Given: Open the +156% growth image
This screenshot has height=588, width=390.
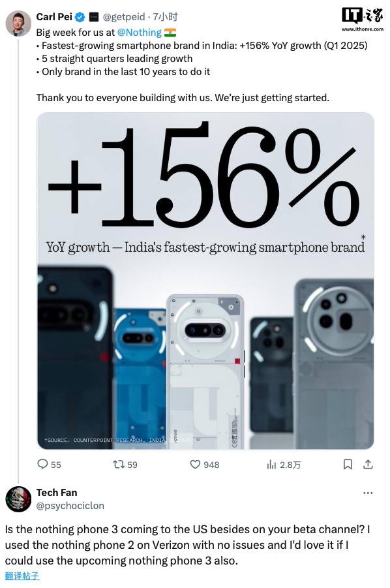Looking at the screenshot, I should click(205, 281).
